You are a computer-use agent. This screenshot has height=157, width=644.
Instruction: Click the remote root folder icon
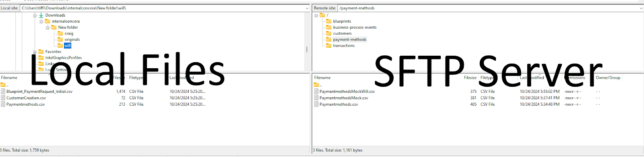click(x=322, y=15)
